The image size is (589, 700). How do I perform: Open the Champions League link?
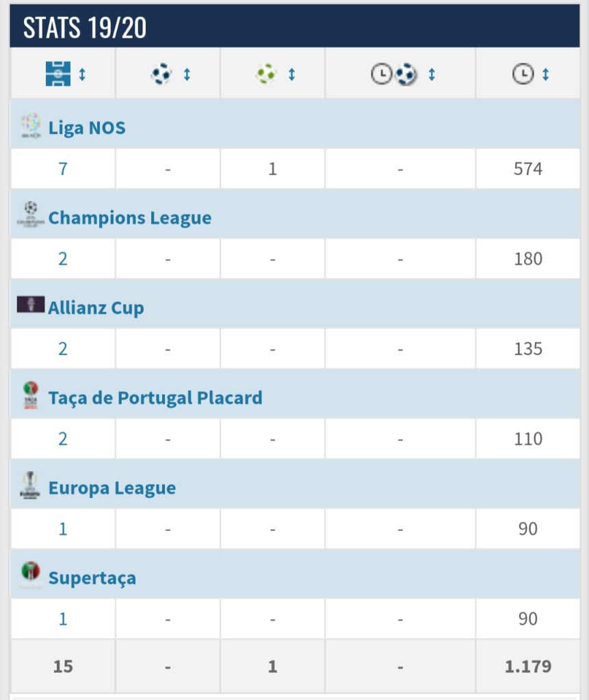tap(130, 218)
